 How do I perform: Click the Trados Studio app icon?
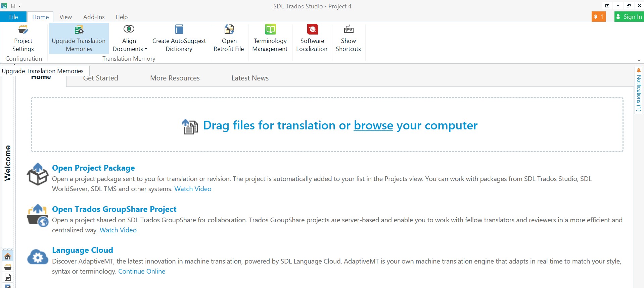pos(4,6)
